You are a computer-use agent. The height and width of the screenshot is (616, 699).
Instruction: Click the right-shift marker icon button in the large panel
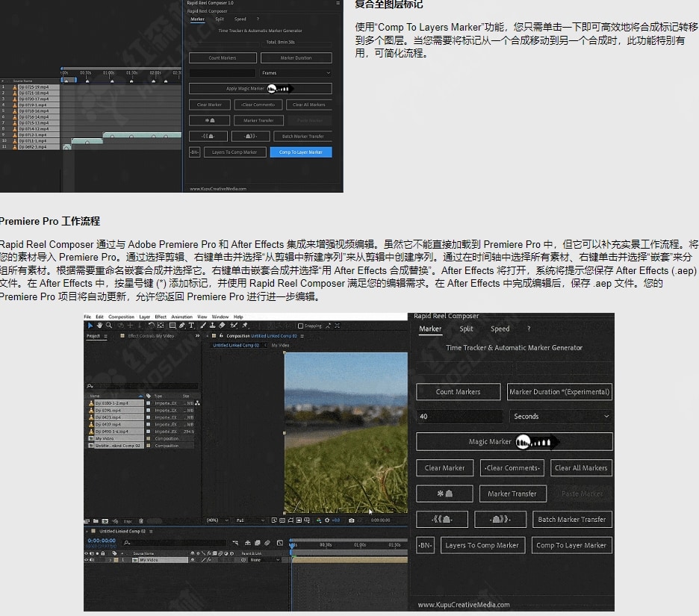[x=500, y=519]
